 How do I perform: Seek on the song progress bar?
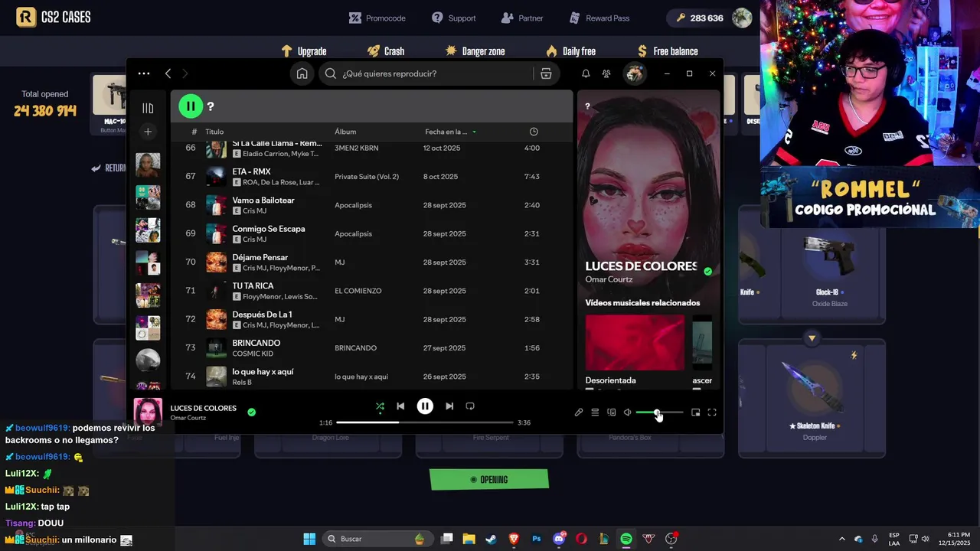tap(425, 422)
